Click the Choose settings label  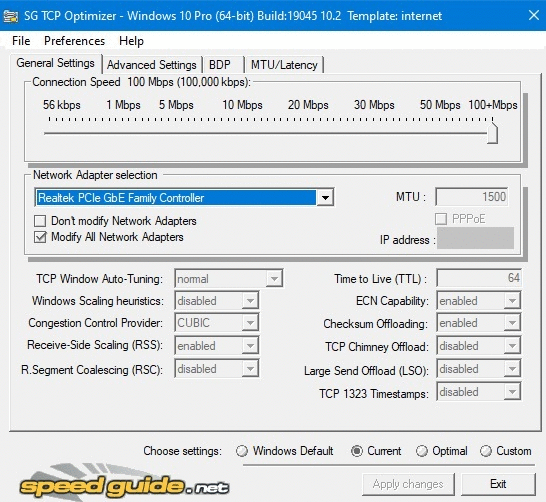[x=182, y=451]
